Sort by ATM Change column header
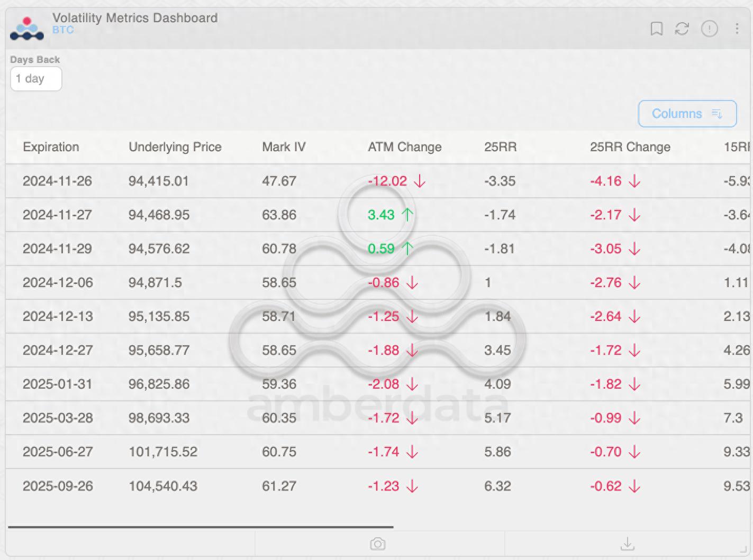This screenshot has height=560, width=753. pyautogui.click(x=405, y=147)
